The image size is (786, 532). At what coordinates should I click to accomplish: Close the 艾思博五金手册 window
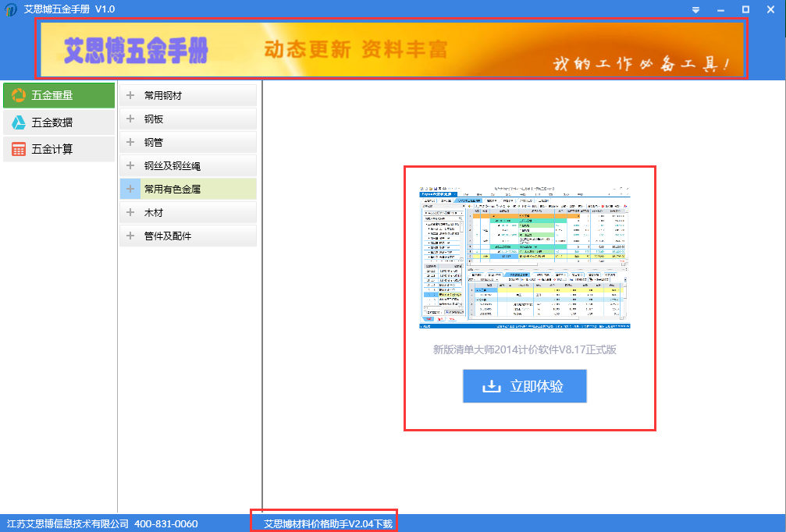tap(770, 9)
